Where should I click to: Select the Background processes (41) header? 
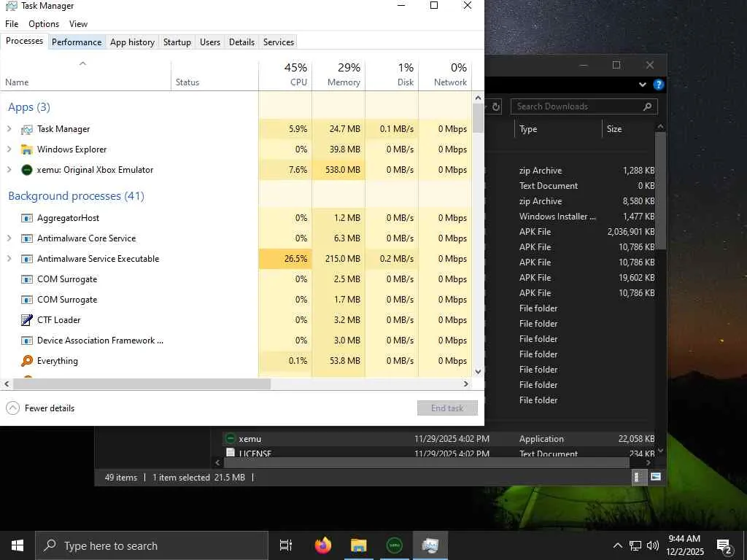coord(76,196)
